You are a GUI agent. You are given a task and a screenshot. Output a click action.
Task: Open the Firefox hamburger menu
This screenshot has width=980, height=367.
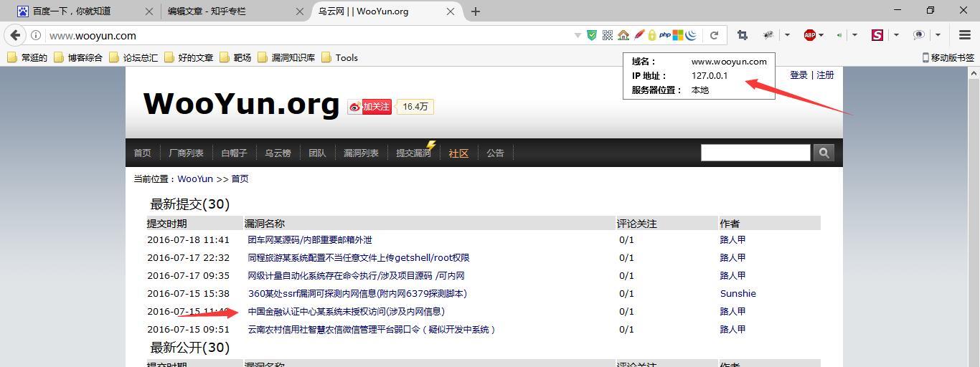(x=965, y=34)
